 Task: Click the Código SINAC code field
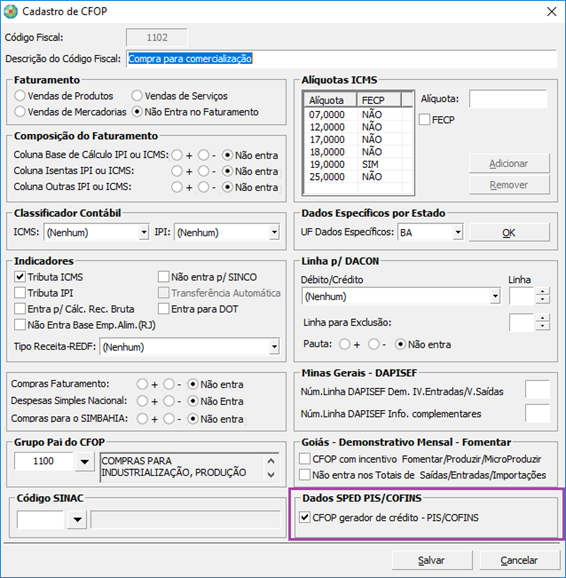[41, 519]
